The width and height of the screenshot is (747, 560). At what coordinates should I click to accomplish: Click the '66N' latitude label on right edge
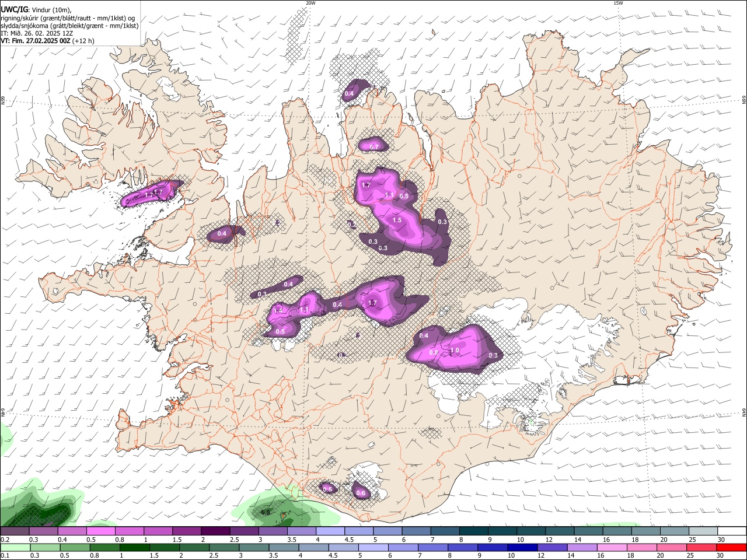pos(744,101)
